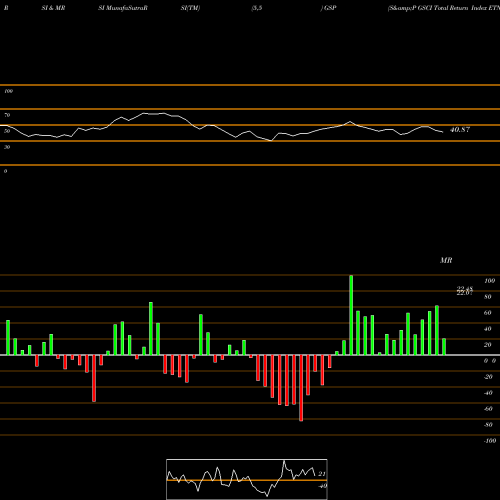The width and height of the screenshot is (500, 500).
Task: Click the 'SI & MR' header text
Action: click(x=53, y=8)
